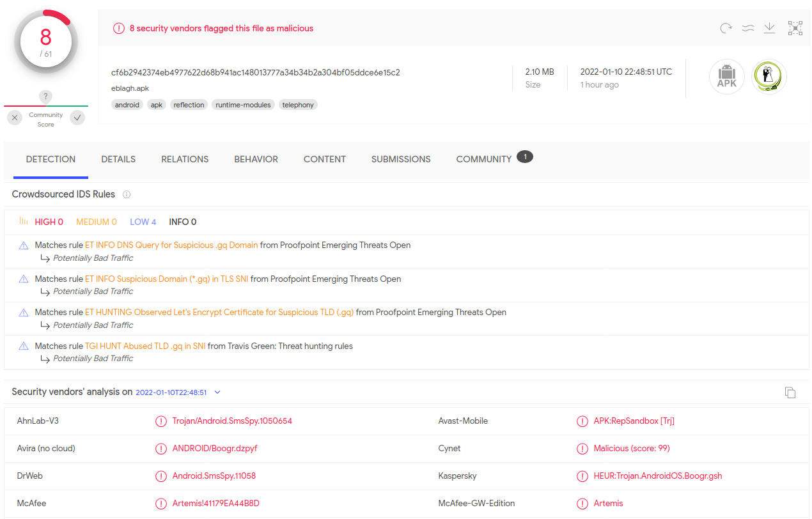The image size is (812, 519).
Task: Filter rules by INFO 0 severity
Action: click(x=183, y=222)
